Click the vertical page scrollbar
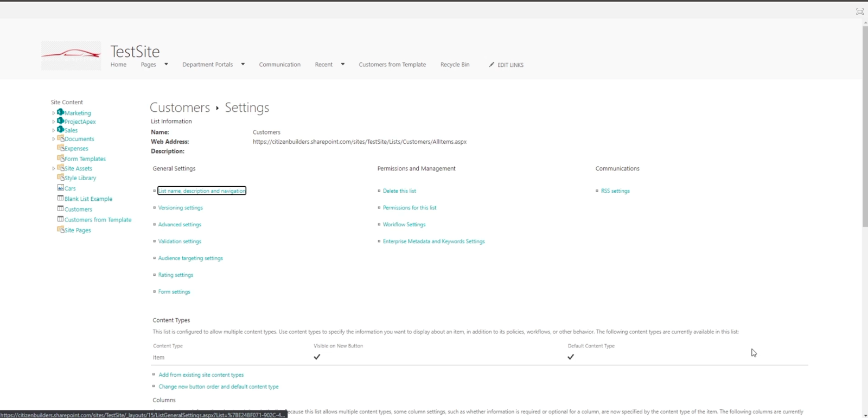 tap(865, 125)
